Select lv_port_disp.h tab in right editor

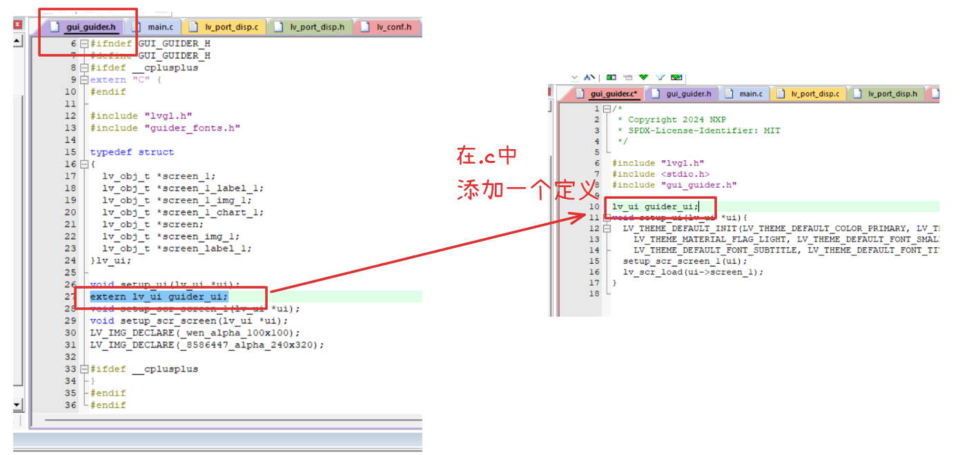[885, 94]
